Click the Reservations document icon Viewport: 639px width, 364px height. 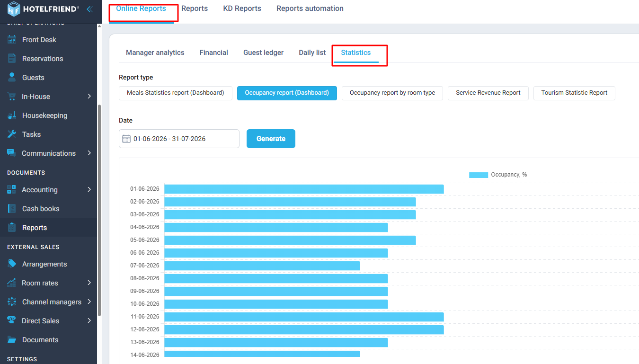tap(12, 59)
